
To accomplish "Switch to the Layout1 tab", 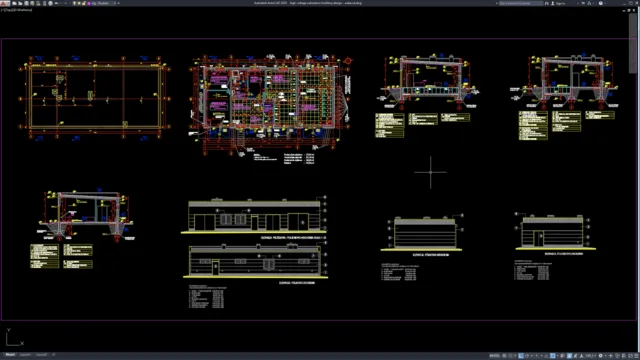I will [x=25, y=355].
